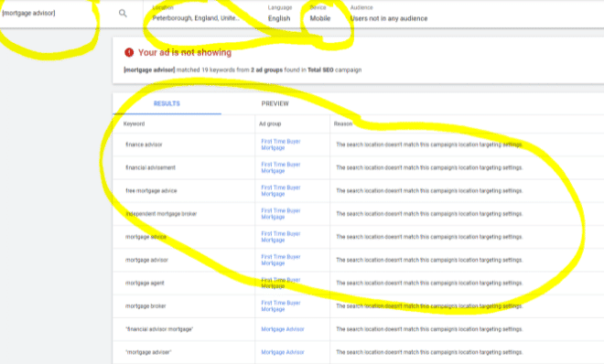Open the Language selector showing English

pyautogui.click(x=279, y=14)
